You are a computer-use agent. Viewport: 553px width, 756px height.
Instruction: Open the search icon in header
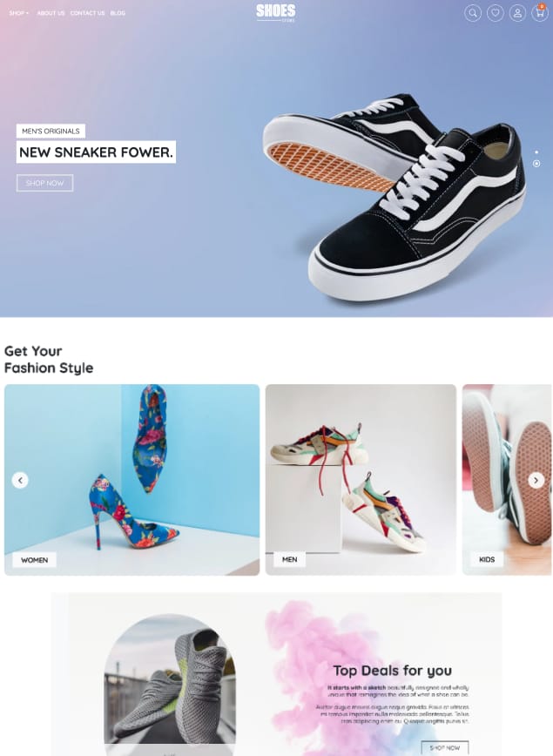tap(473, 13)
